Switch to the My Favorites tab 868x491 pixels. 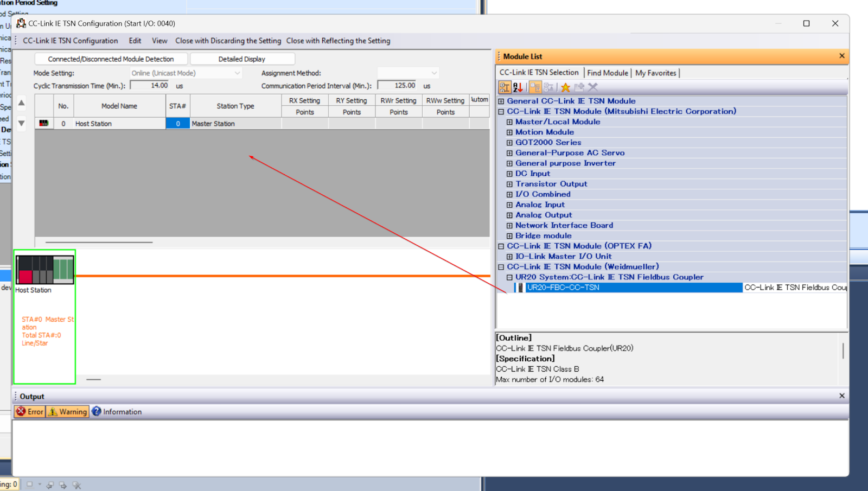tap(656, 73)
